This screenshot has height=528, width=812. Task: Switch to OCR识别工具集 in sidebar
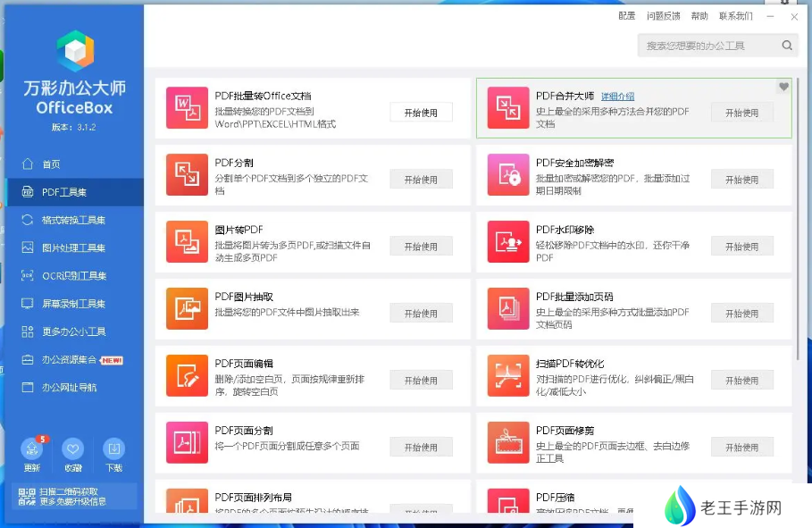click(x=73, y=276)
